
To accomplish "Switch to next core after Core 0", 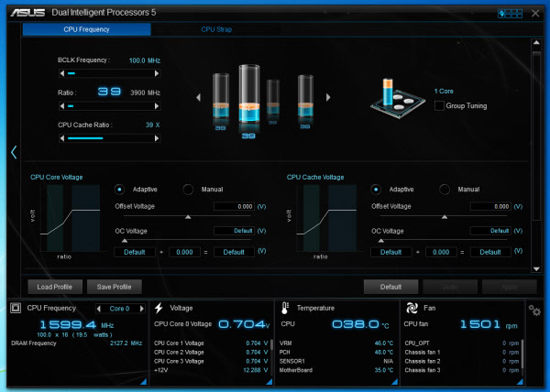I will click(142, 309).
